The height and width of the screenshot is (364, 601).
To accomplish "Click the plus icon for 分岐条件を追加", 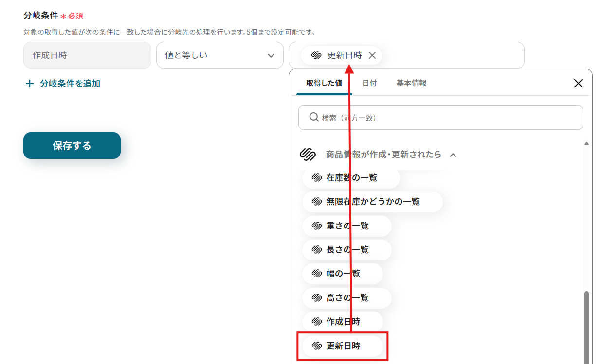I will point(30,84).
